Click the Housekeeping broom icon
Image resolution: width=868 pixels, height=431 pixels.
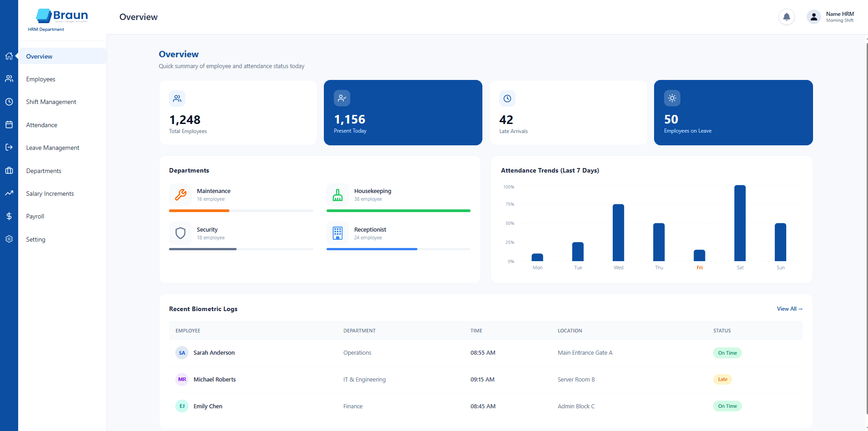[337, 195]
